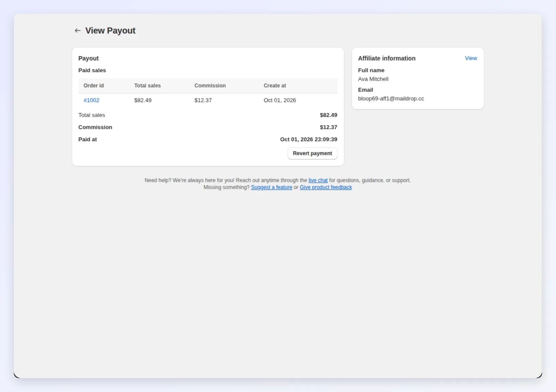556x392 pixels.
Task: Select the Oct 01, 2026 date cell
Action: tap(280, 100)
